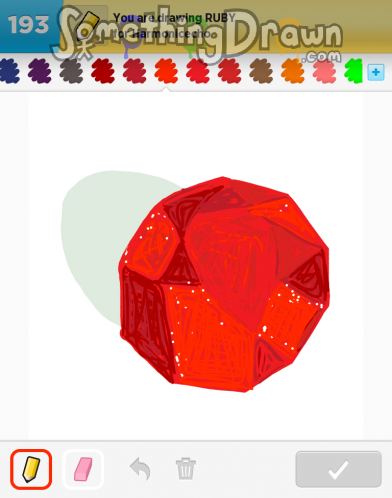Clear the canvas with the trash can
This screenshot has width=392, height=498.
(186, 469)
